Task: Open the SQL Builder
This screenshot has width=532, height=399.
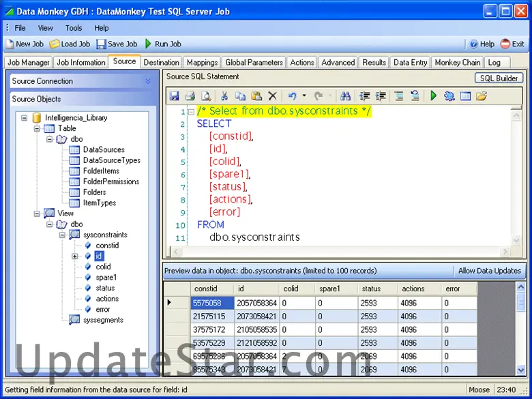Action: pos(499,78)
